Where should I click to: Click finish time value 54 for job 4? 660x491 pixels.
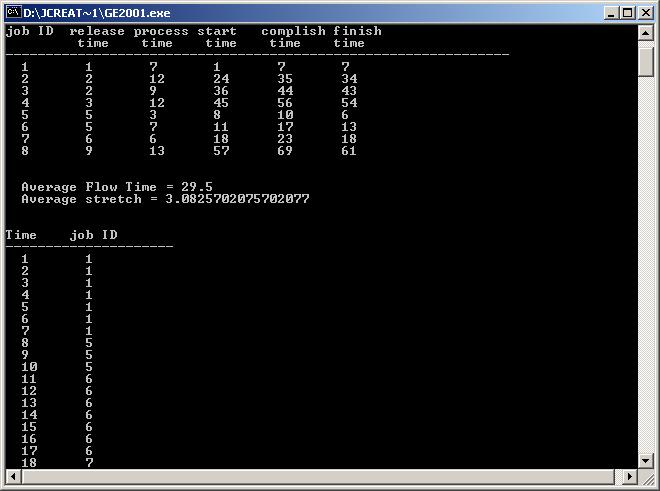pos(349,103)
